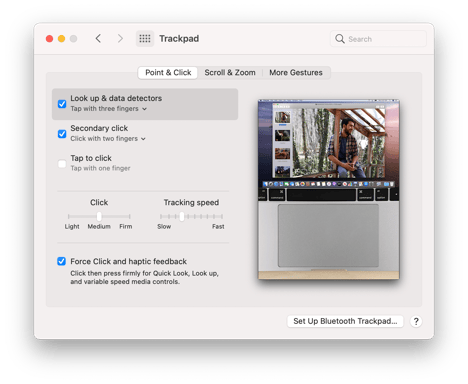Viewport: 468px width, 384px height.
Task: Uncheck the Secondary click checkbox
Action: tap(62, 134)
